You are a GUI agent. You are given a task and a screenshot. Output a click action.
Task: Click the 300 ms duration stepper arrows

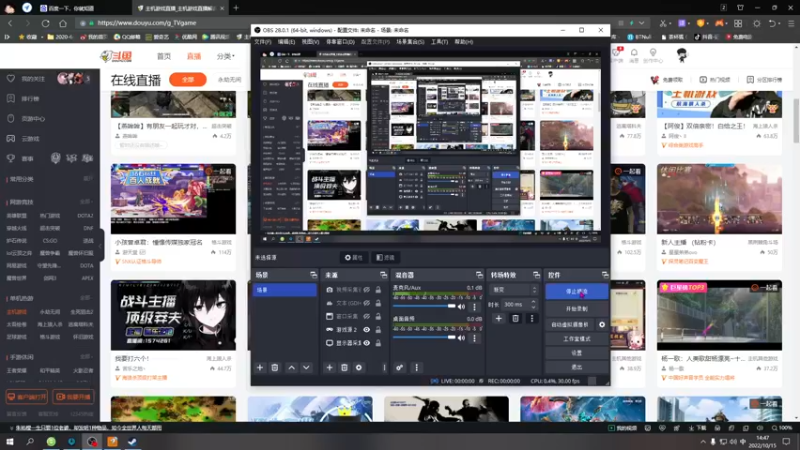[533, 305]
